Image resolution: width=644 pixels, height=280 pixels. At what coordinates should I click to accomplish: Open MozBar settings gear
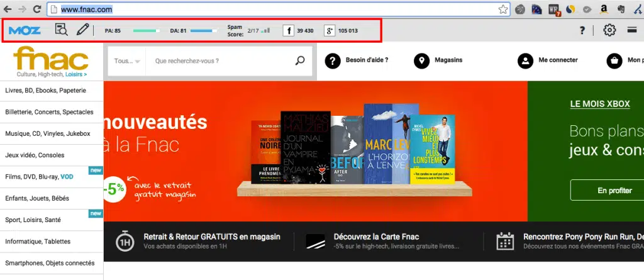pos(609,30)
